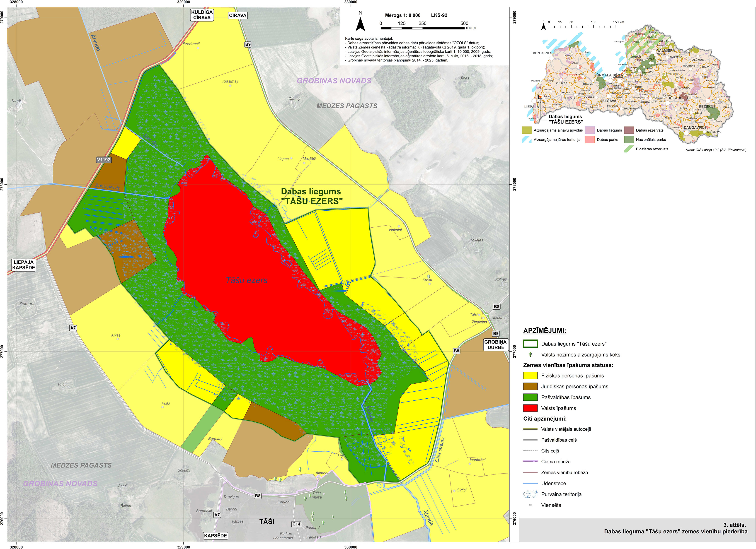Click the KAPSĒDE label at bottom

pyautogui.click(x=215, y=536)
